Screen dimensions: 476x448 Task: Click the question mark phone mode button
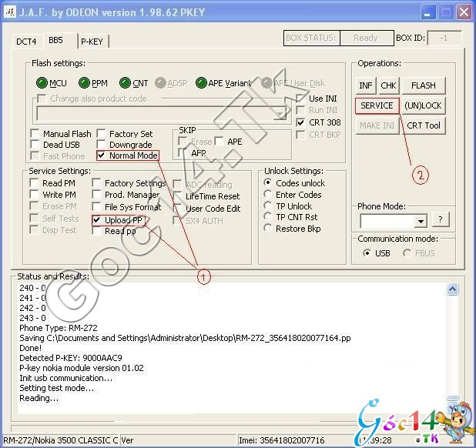click(x=440, y=220)
